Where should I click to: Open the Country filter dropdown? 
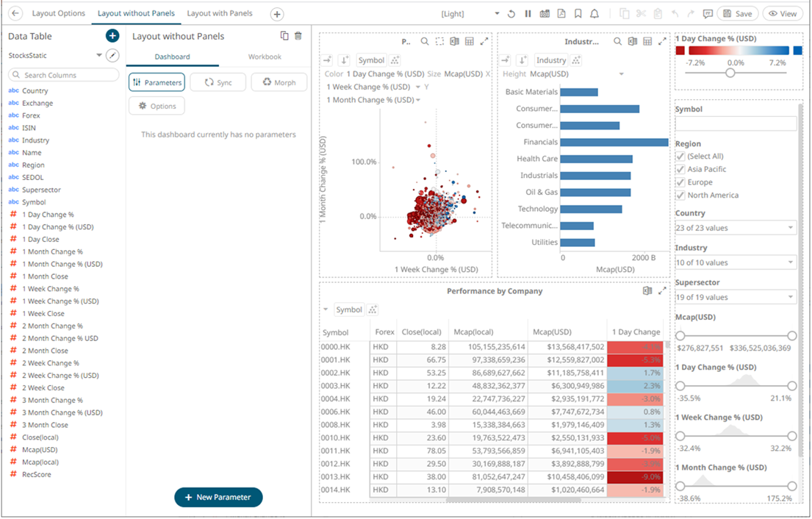coord(735,228)
